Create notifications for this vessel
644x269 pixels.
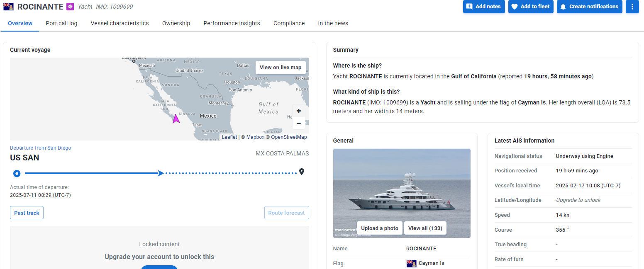tap(589, 7)
